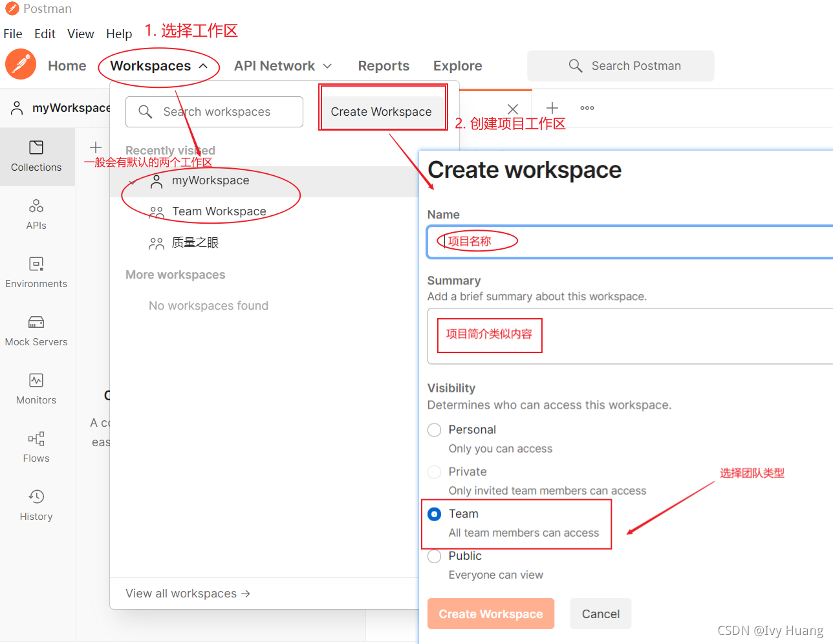Screen dimensions: 833x644
Task: Click the orange Create Workspace submit button
Action: (491, 614)
